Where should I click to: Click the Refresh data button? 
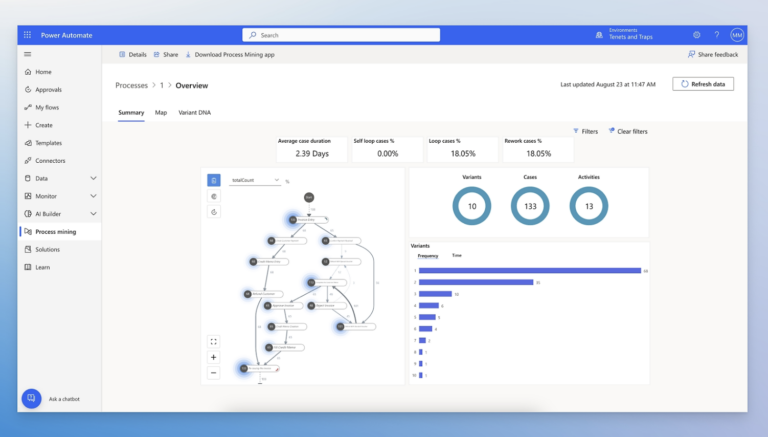click(703, 84)
